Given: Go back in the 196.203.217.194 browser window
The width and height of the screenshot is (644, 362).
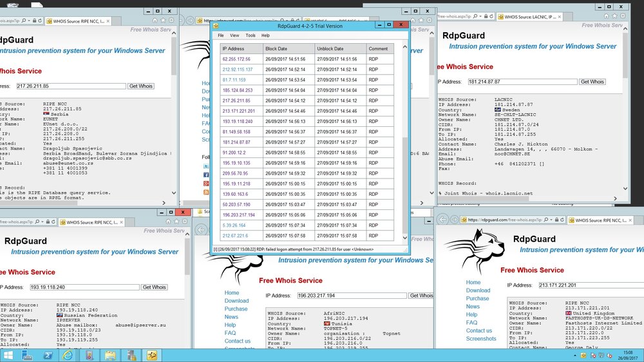Looking at the screenshot, I should coord(201,230).
